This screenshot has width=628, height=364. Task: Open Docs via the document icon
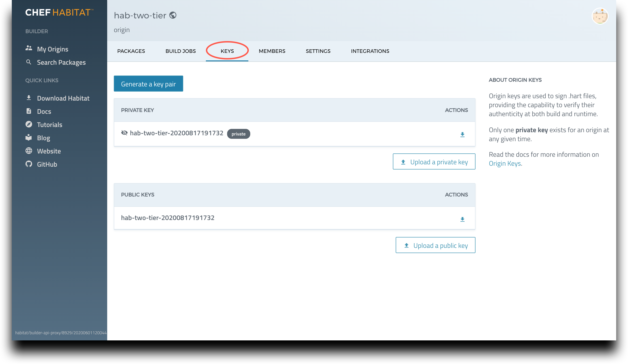click(x=29, y=111)
